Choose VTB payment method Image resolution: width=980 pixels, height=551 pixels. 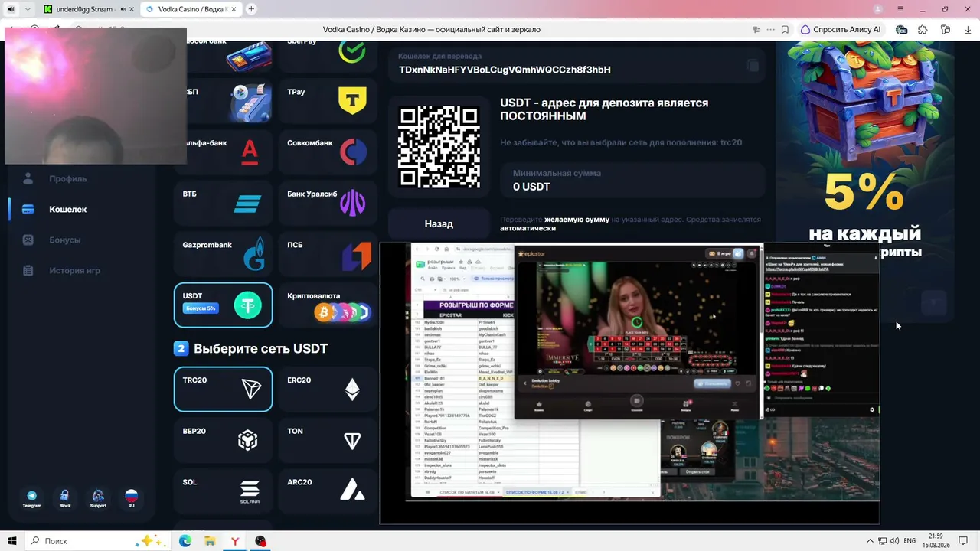(x=223, y=203)
